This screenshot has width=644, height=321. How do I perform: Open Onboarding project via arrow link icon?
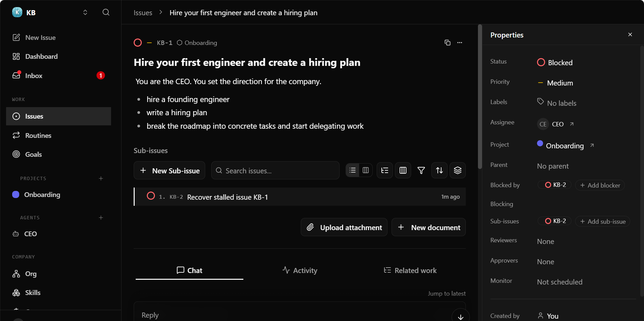click(592, 145)
